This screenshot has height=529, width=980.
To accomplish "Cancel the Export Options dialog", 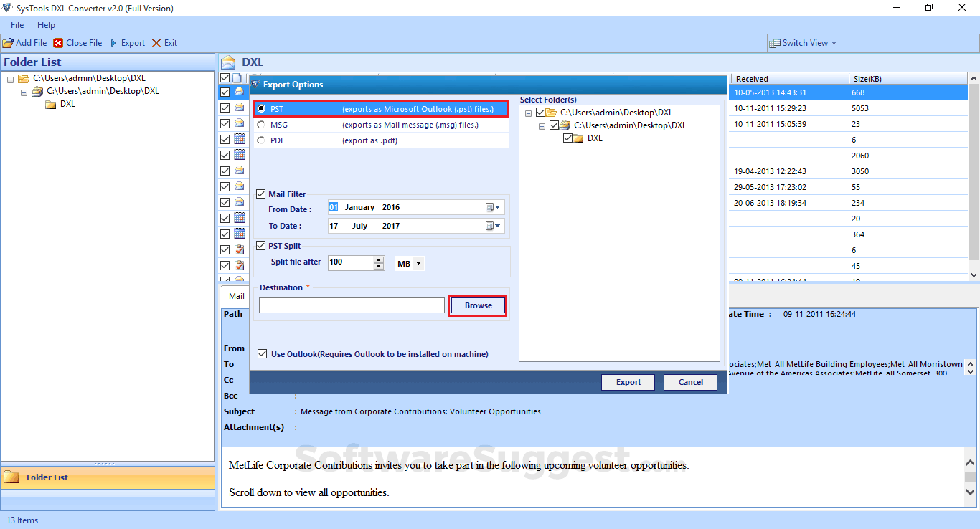I will pyautogui.click(x=689, y=382).
